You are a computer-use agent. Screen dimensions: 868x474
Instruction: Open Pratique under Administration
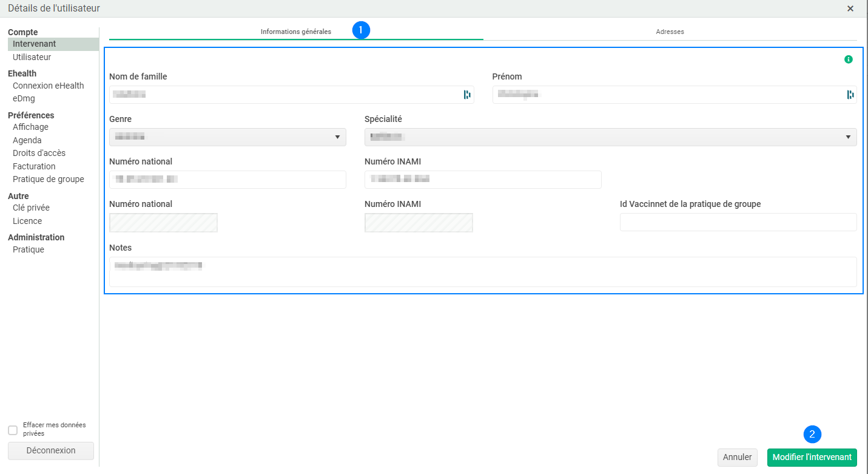(x=29, y=250)
